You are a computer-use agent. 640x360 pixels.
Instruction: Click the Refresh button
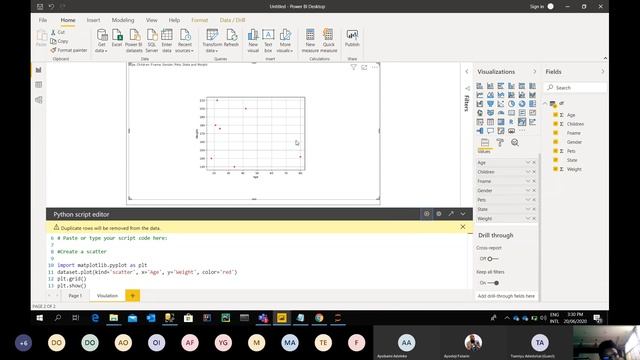(231, 38)
